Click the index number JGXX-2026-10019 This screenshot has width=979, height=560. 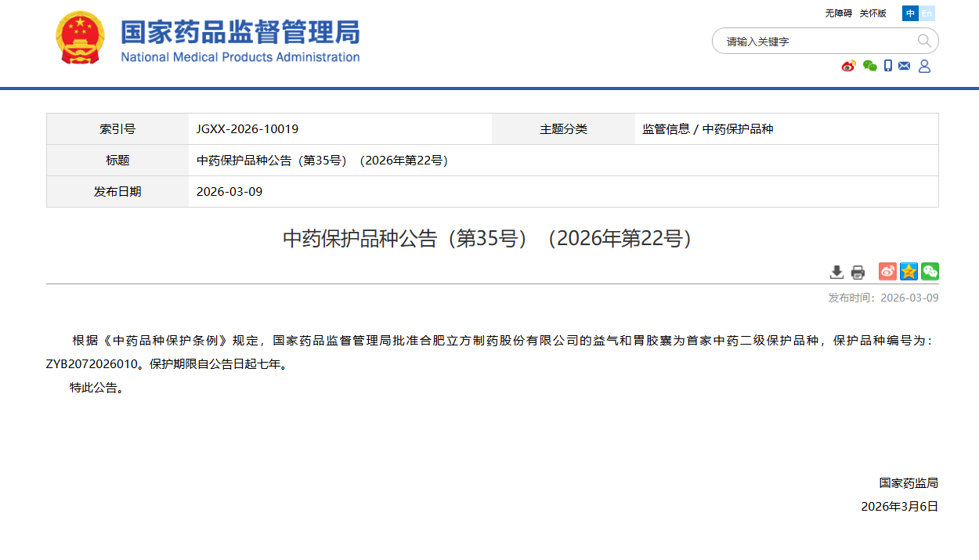247,129
